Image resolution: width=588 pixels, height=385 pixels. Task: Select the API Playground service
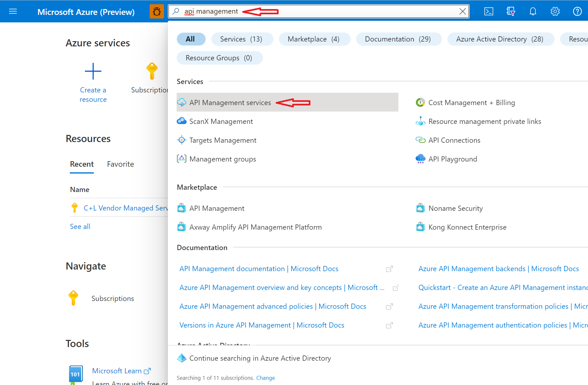pos(453,159)
